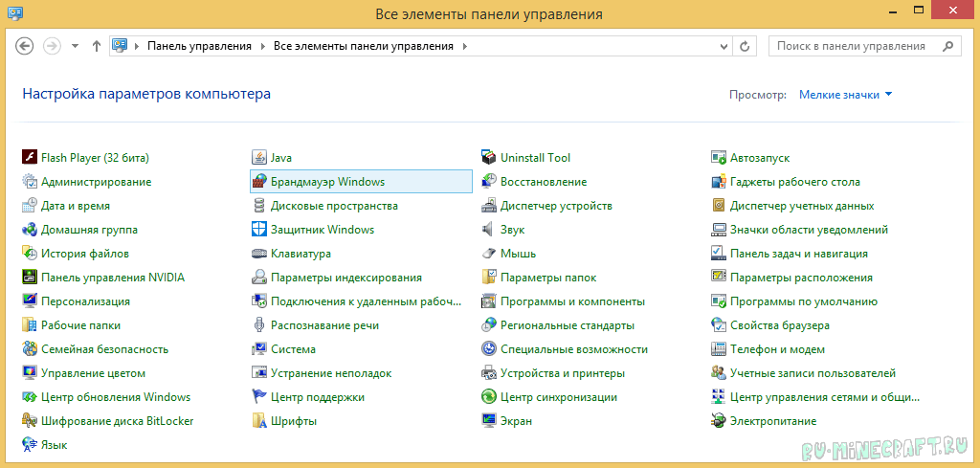
Task: Open Центр управления сетями link
Action: tap(825, 397)
